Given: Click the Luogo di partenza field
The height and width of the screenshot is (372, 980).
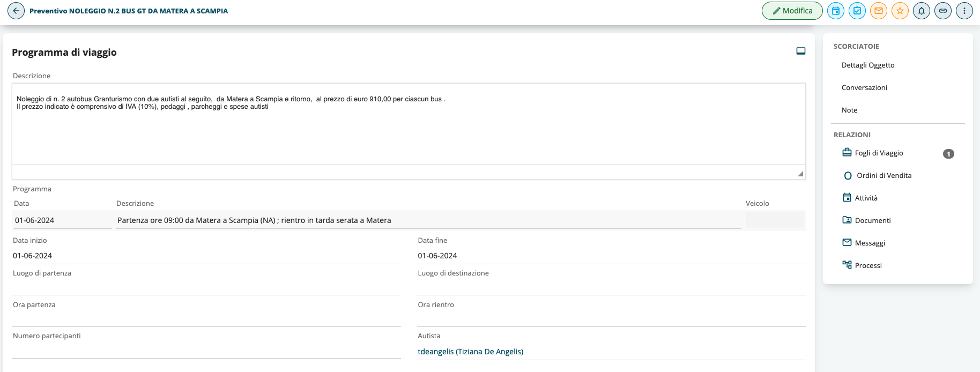Looking at the screenshot, I should [x=206, y=287].
